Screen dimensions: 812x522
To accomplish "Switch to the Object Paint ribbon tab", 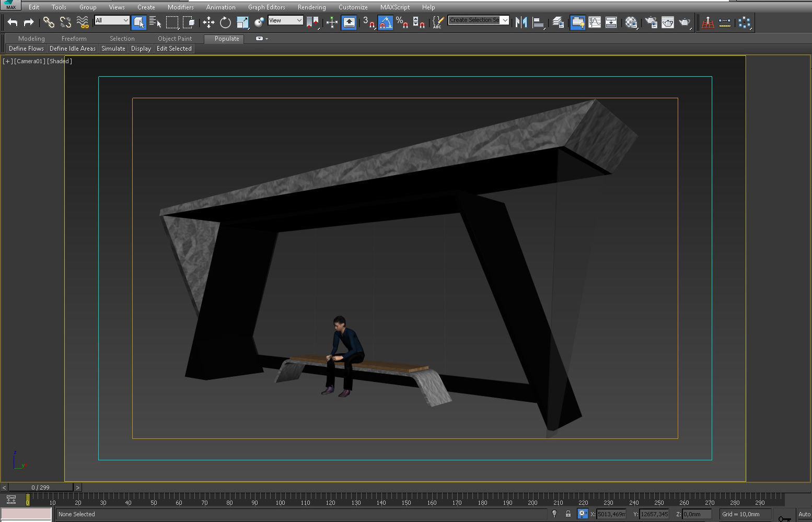I will (x=175, y=39).
